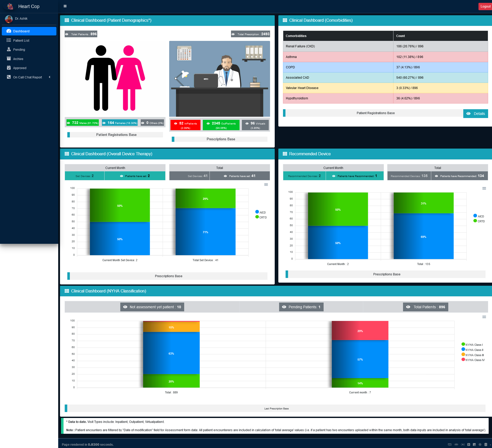Click the Archive box icon in sidebar
This screenshot has width=492, height=448.
click(x=9, y=59)
